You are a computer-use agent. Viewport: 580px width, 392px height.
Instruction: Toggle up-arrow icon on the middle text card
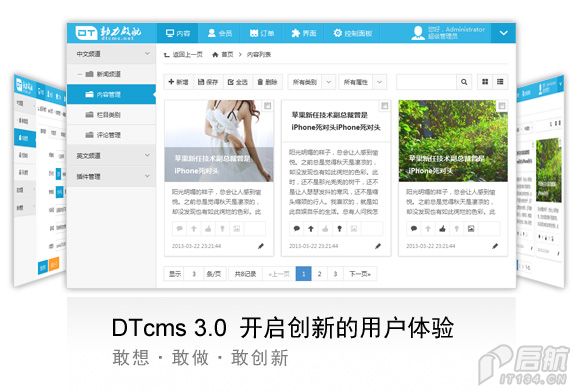coord(311,229)
